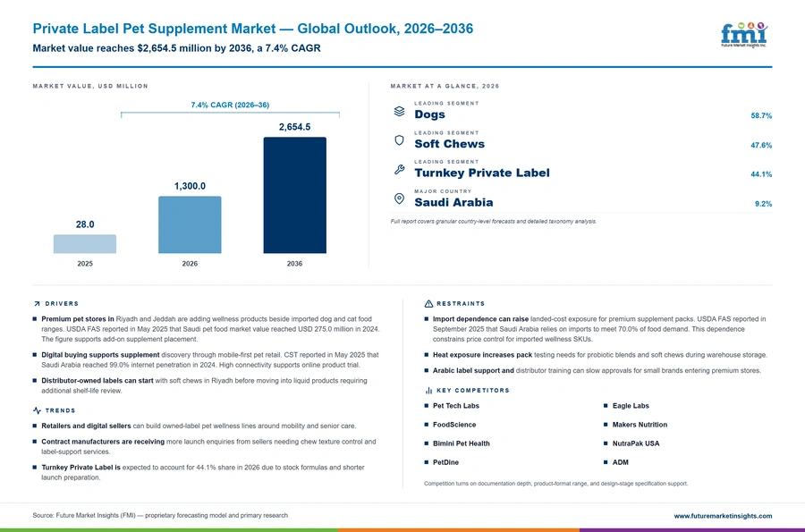
Task: Click the Full report covers granular note
Action: point(494,222)
